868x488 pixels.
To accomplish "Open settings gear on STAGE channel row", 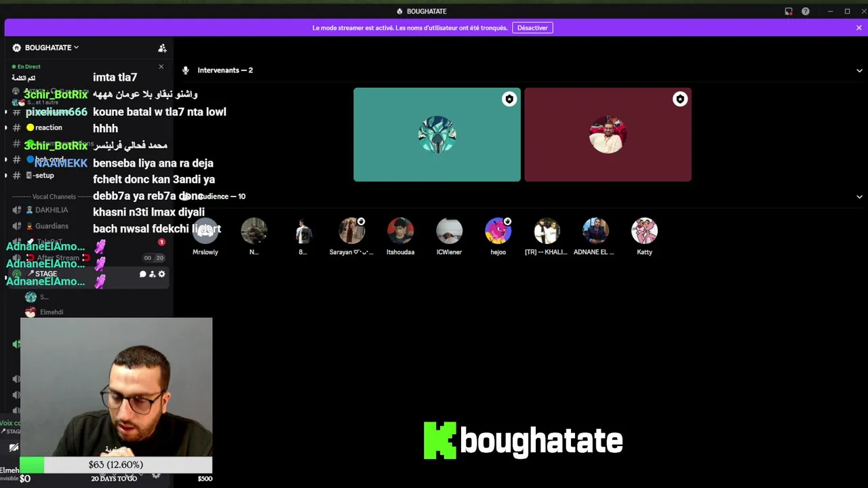I will [161, 274].
